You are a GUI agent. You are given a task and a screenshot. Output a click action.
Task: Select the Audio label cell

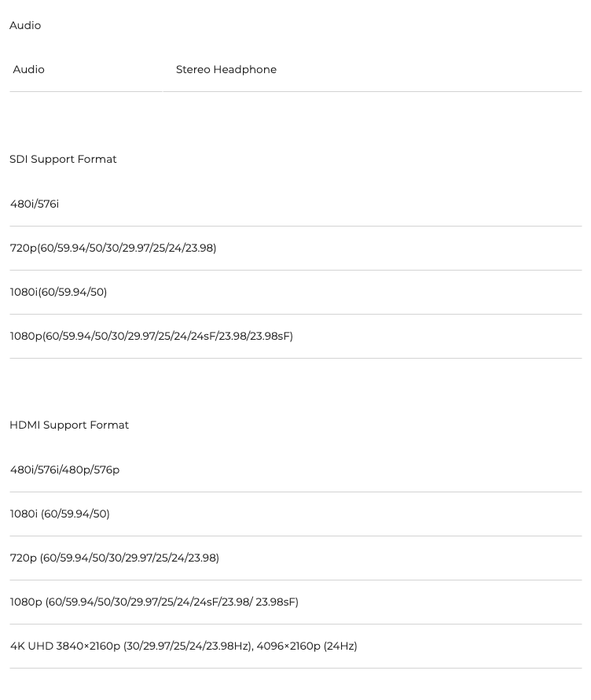click(86, 70)
